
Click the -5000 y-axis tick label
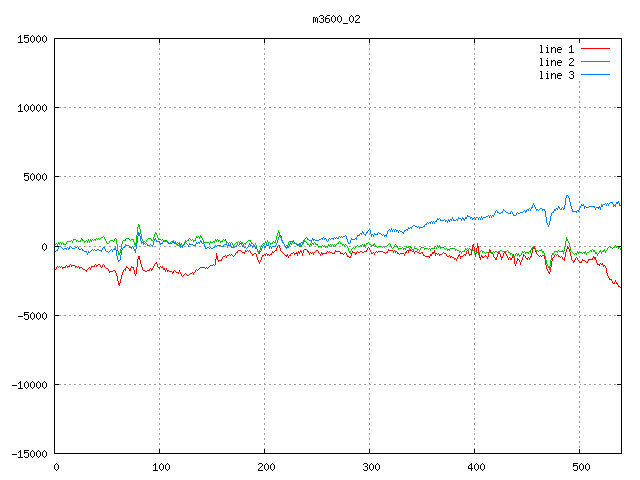point(32,315)
